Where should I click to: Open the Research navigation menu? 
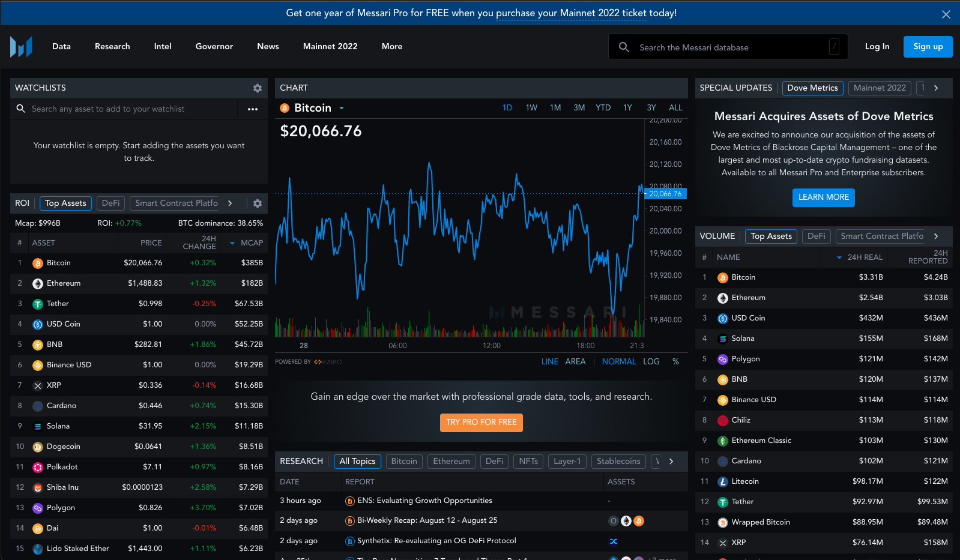tap(112, 47)
